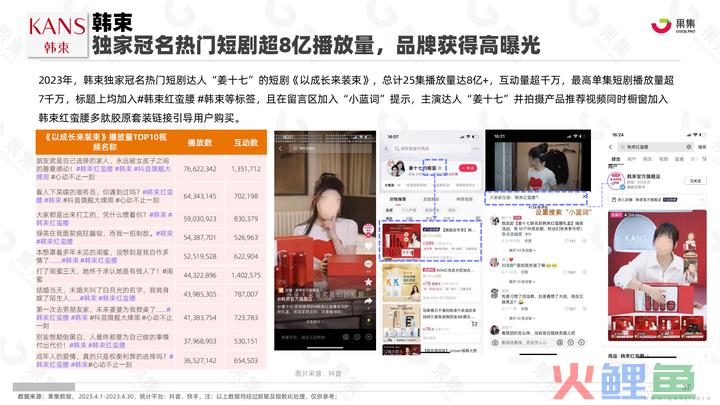Click interaction count 622,904
Image resolution: width=720 pixels, height=405 pixels.
[246, 256]
